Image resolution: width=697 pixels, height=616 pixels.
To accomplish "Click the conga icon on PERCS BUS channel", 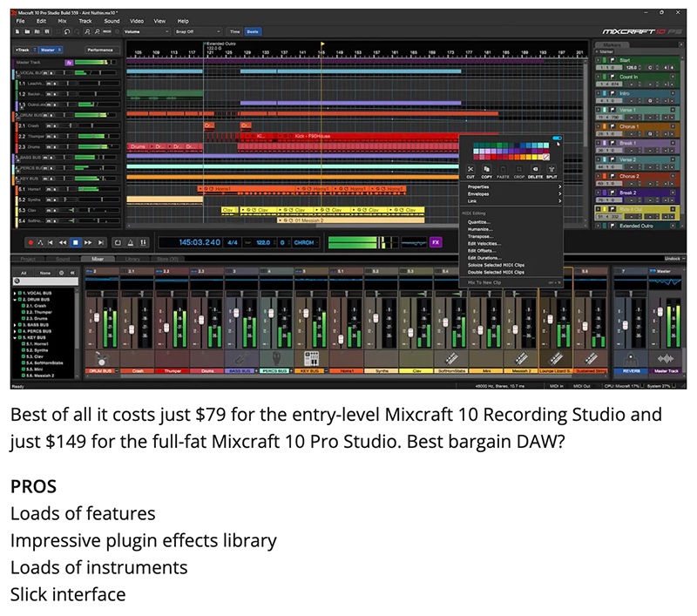I will [276, 358].
